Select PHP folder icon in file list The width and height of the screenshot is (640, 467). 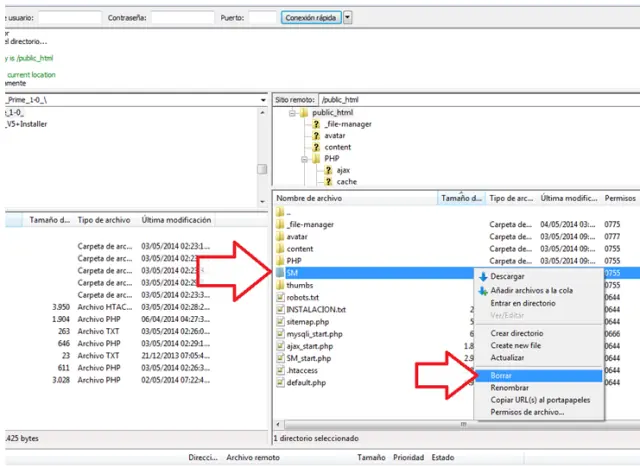click(280, 260)
